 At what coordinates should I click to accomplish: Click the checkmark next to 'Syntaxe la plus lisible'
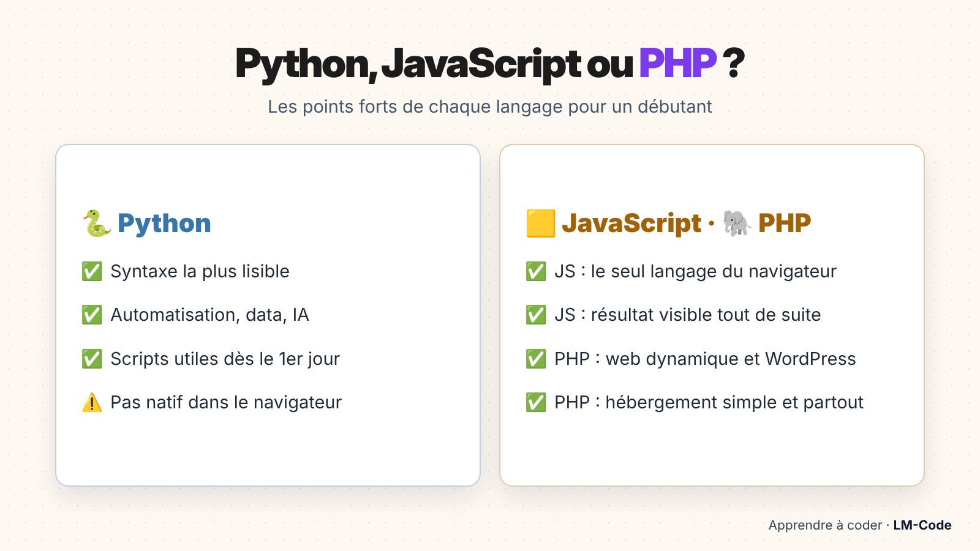pos(92,271)
